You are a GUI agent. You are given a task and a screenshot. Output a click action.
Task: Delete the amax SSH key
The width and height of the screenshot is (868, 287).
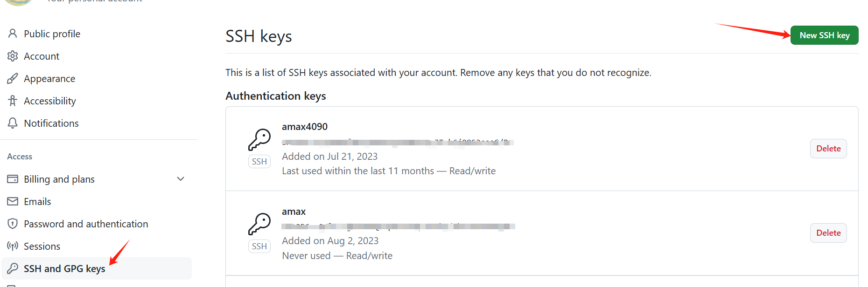click(x=828, y=233)
